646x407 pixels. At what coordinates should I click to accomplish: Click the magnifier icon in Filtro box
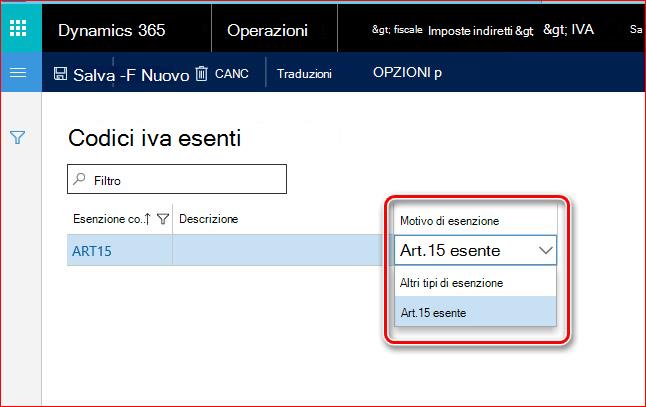pos(79,179)
